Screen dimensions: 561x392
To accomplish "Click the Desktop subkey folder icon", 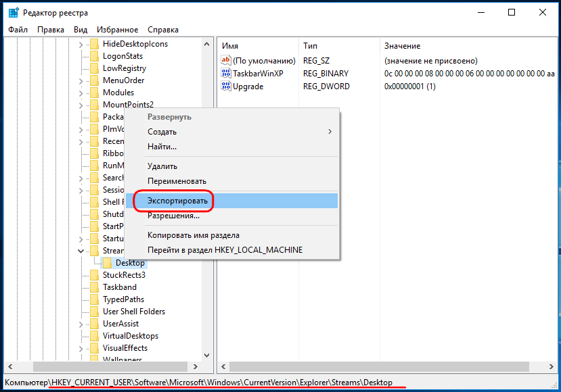I will [x=108, y=263].
